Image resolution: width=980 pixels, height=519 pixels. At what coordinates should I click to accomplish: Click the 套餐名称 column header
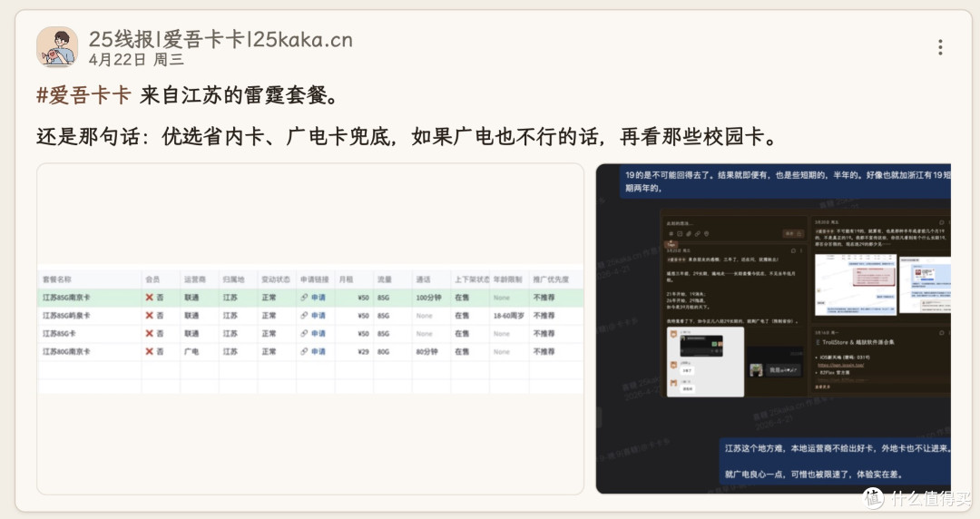click(x=57, y=279)
